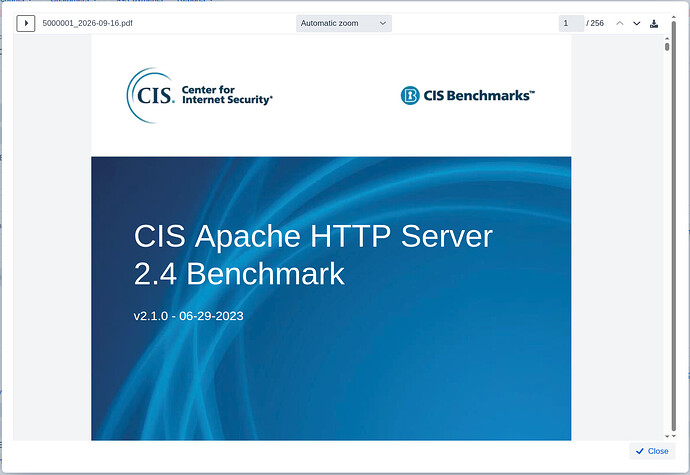The width and height of the screenshot is (690, 475).
Task: Click the file name 5000001_2026-09-16.pdf
Action: pyautogui.click(x=88, y=23)
